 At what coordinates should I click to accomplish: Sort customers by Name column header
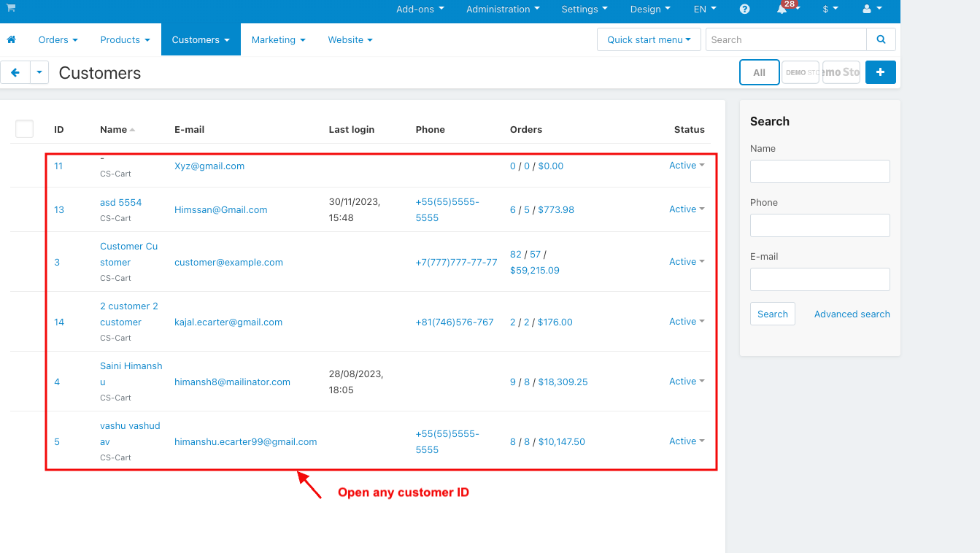click(114, 130)
